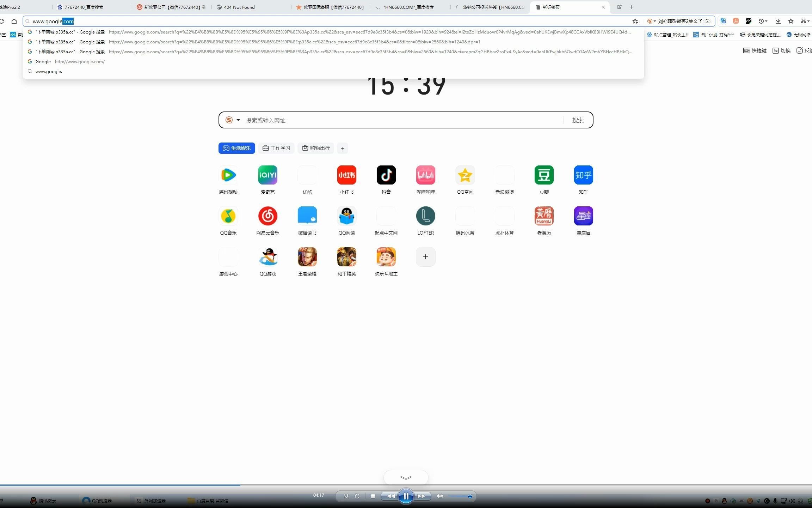Add a new category with plus button
Screen dimensions: 812x508
coord(343,148)
